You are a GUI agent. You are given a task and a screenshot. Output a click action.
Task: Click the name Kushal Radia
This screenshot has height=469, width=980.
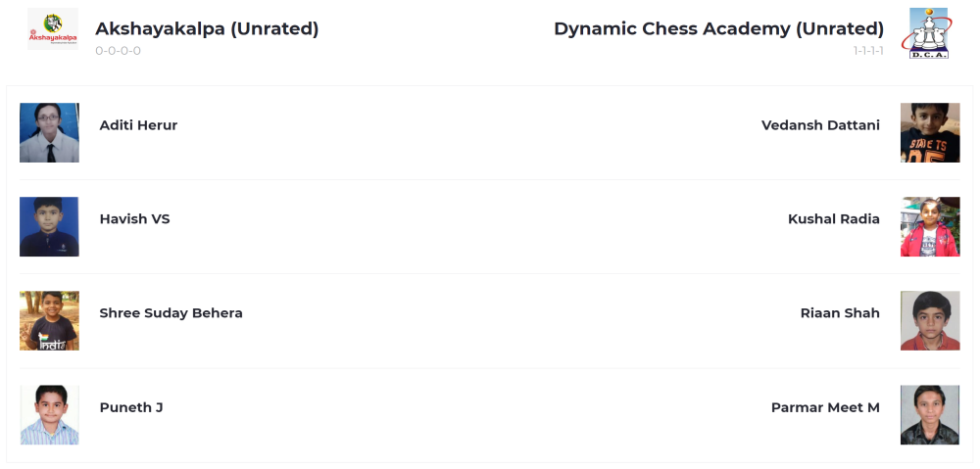coord(833,219)
